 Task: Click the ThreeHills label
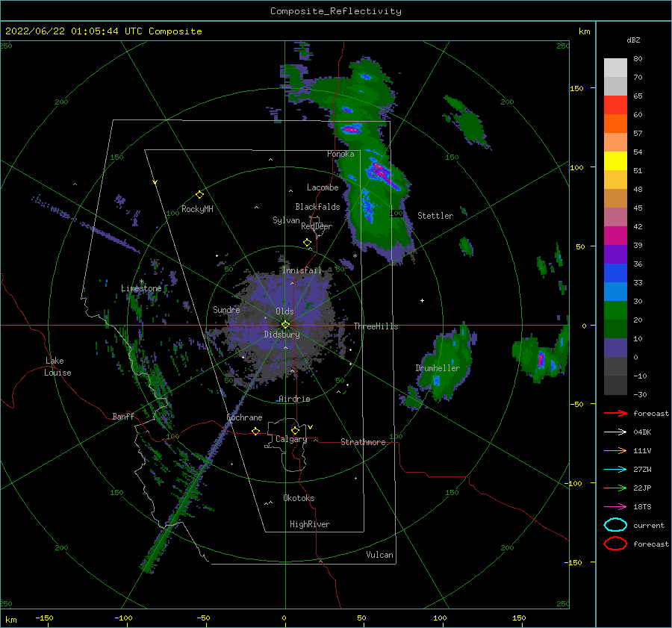click(376, 326)
